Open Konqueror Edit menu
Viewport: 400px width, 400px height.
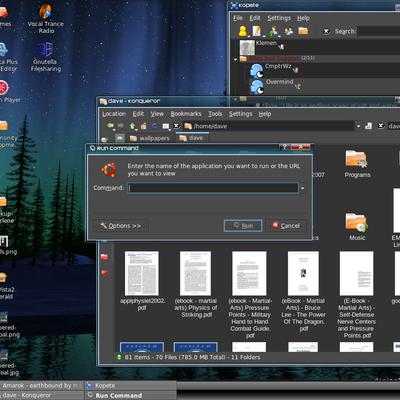coord(138,114)
